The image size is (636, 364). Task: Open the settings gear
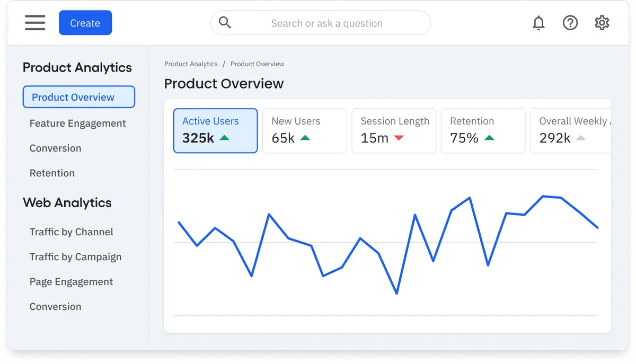[602, 22]
